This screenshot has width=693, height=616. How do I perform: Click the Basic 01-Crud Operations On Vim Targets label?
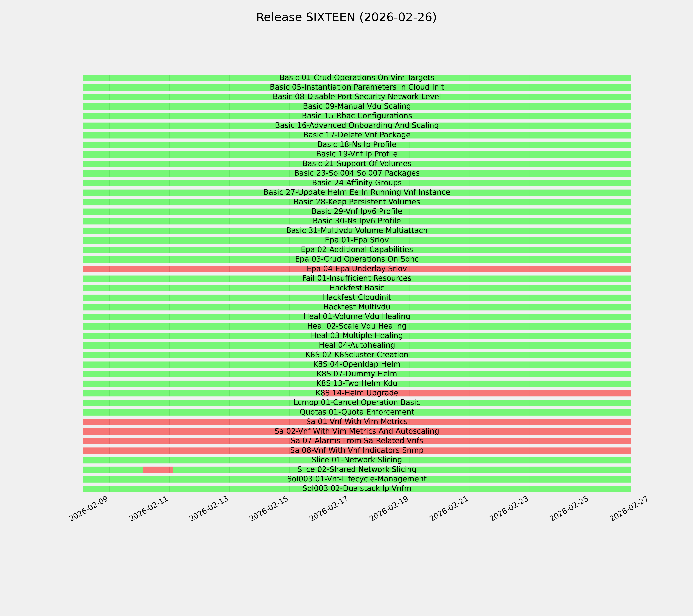click(357, 78)
